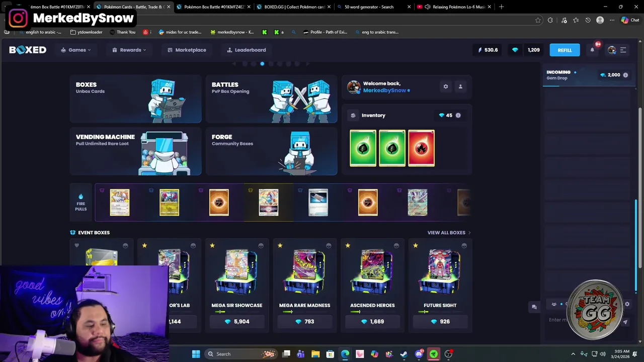
Task: Toggle the heart on the first event box
Action: 76,245
